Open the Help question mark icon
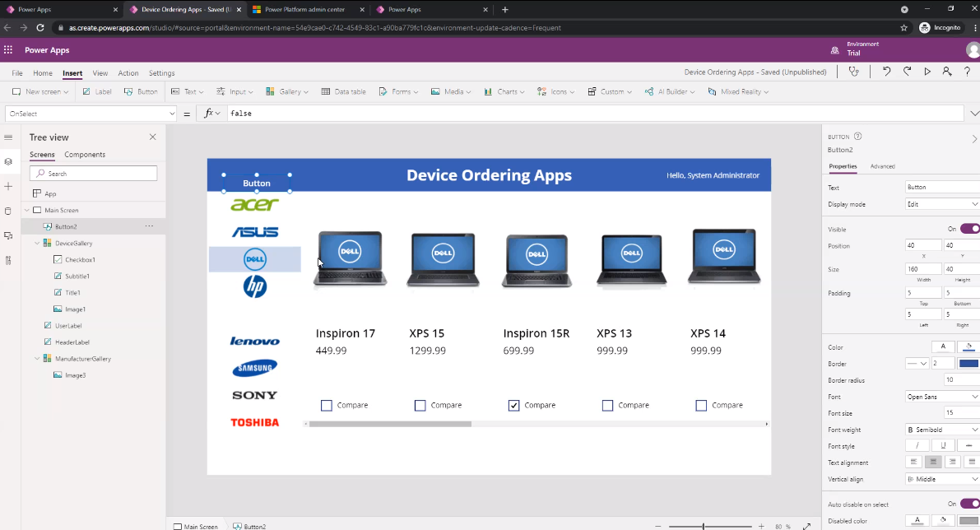The width and height of the screenshot is (980, 530). tap(967, 72)
